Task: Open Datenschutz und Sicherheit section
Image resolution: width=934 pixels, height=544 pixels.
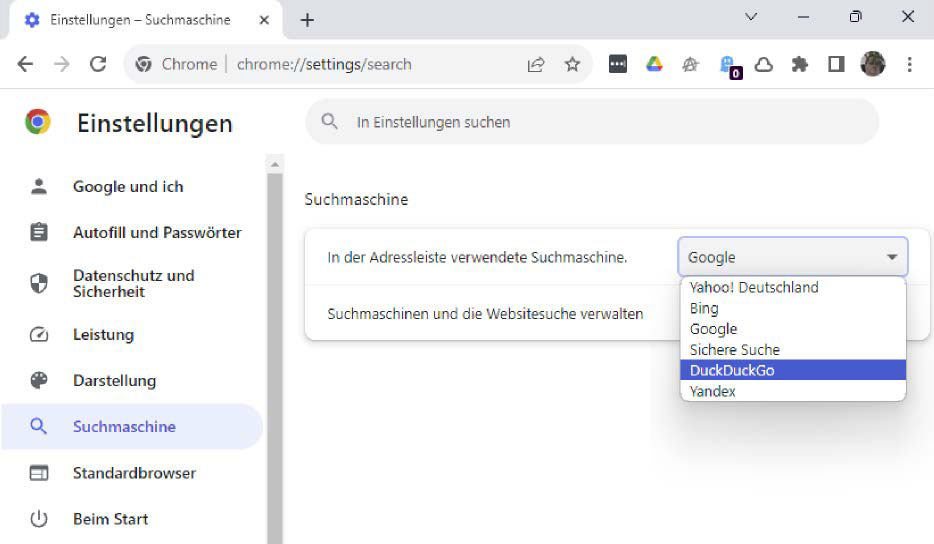Action: (x=132, y=284)
